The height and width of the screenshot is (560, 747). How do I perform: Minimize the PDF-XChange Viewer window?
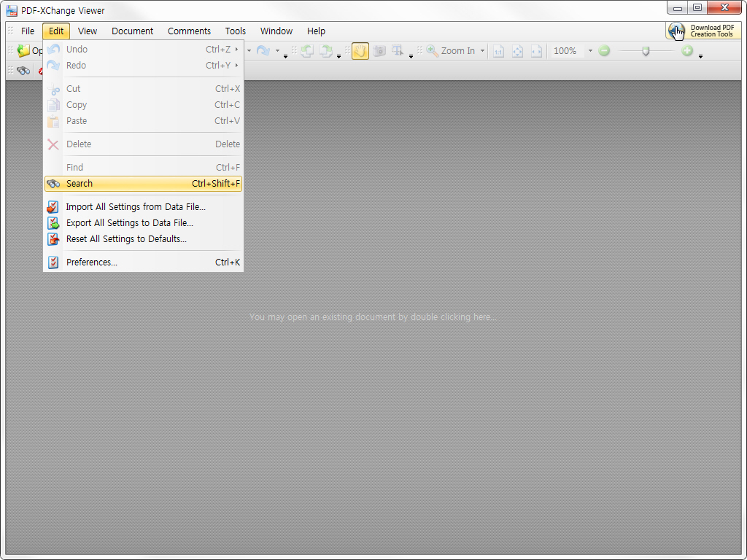[677, 8]
